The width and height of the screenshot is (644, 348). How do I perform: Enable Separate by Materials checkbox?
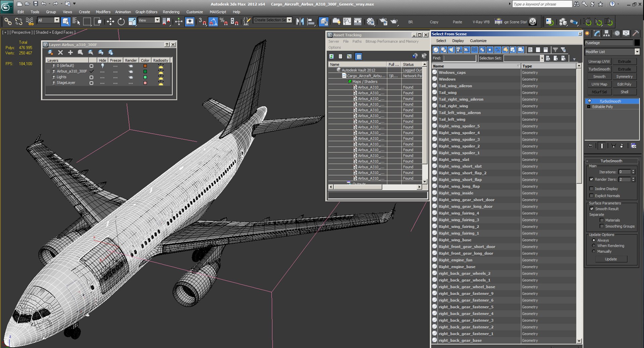(x=602, y=220)
